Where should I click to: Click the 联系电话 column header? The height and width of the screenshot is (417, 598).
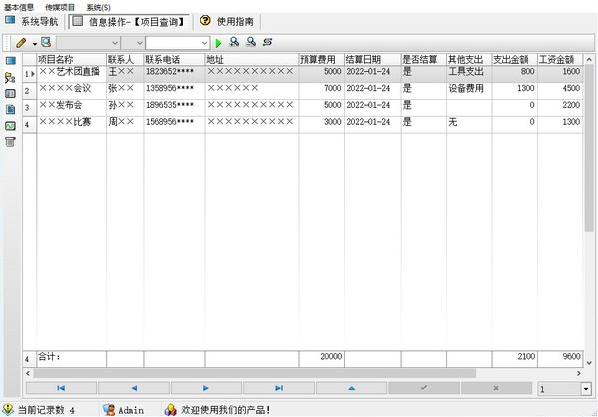[174, 60]
